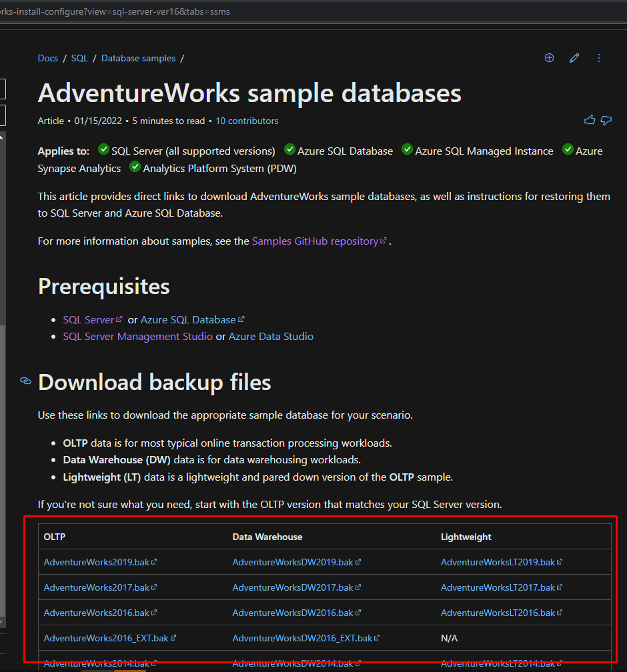Click the green checkmark beside Azure SQL Database

click(x=289, y=149)
